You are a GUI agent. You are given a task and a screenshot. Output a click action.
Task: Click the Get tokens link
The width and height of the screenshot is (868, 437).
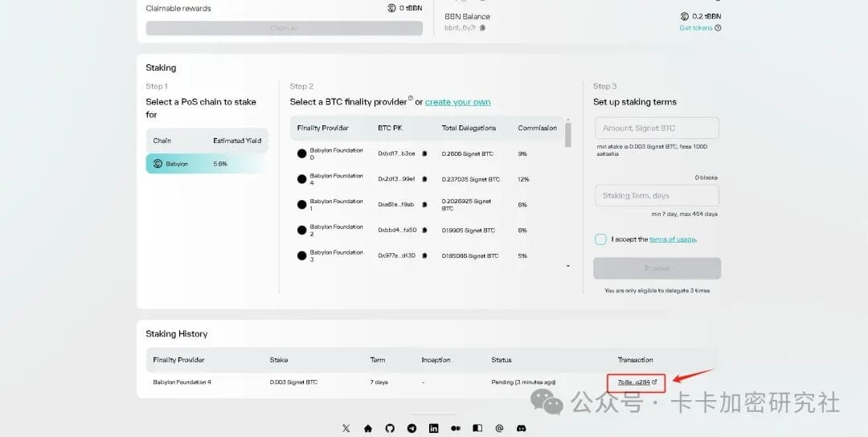(699, 28)
